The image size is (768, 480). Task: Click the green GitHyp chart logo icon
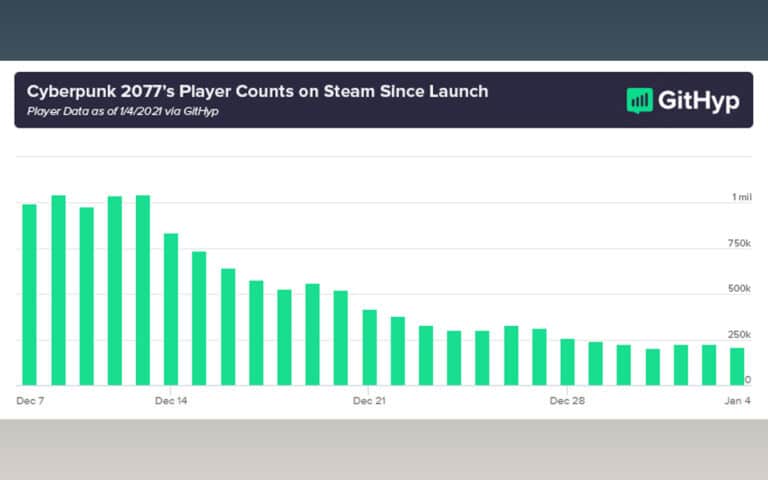639,100
